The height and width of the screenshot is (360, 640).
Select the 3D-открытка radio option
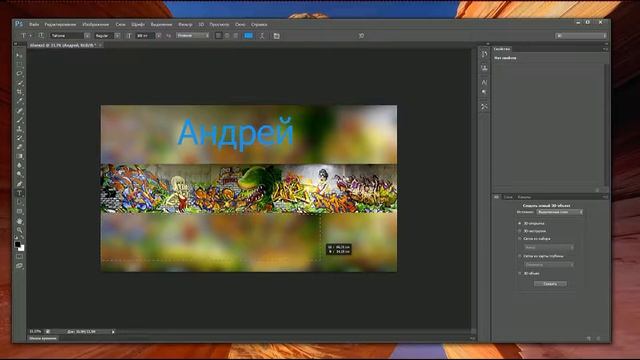click(x=520, y=223)
